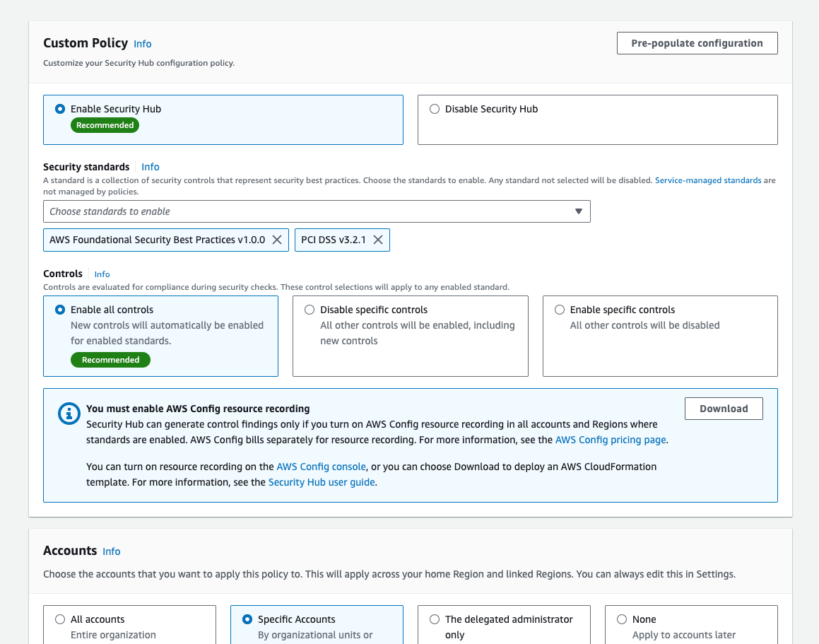Screen dimensions: 819x644
Task: Click the Pre-populate configuration button
Action: coord(697,42)
